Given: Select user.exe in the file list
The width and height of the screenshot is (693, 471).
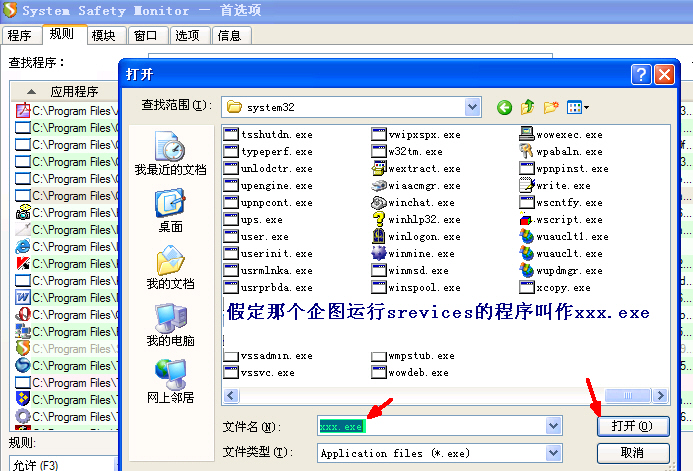Looking at the screenshot, I should pyautogui.click(x=256, y=237).
